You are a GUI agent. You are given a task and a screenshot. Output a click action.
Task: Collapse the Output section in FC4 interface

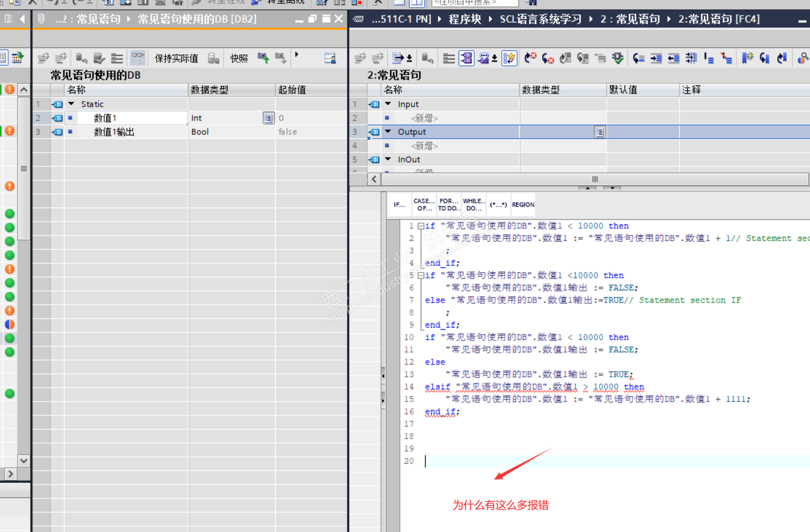tap(388, 132)
